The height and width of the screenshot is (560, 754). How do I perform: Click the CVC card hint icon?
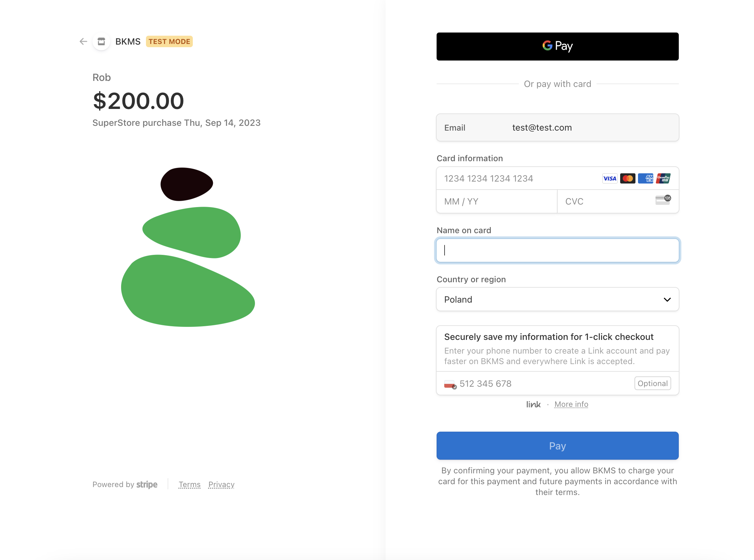tap(663, 200)
